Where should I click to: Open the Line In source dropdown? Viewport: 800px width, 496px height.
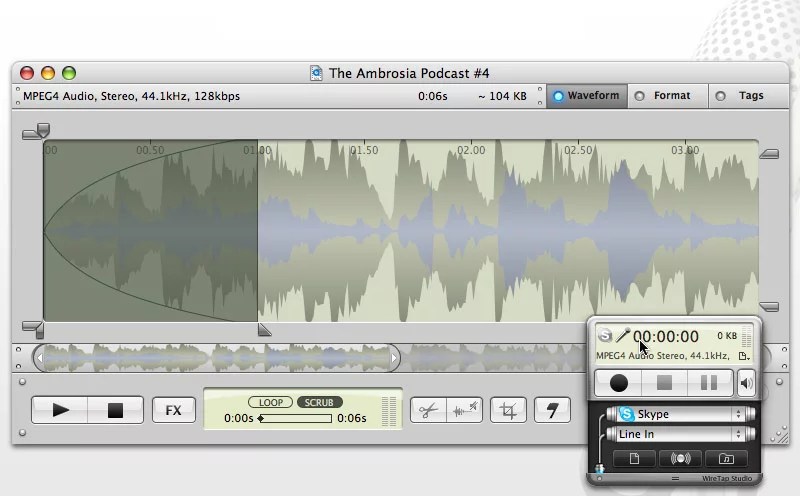[x=681, y=434]
